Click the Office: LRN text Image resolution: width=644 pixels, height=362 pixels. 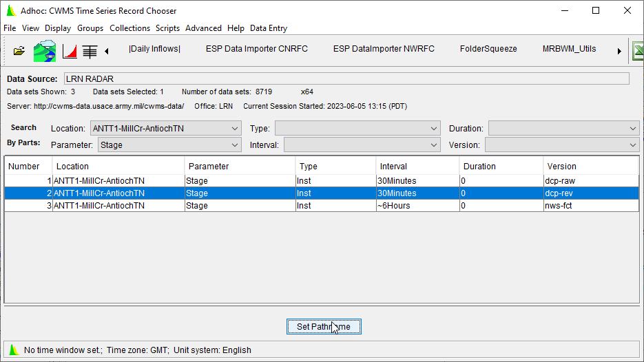[214, 106]
